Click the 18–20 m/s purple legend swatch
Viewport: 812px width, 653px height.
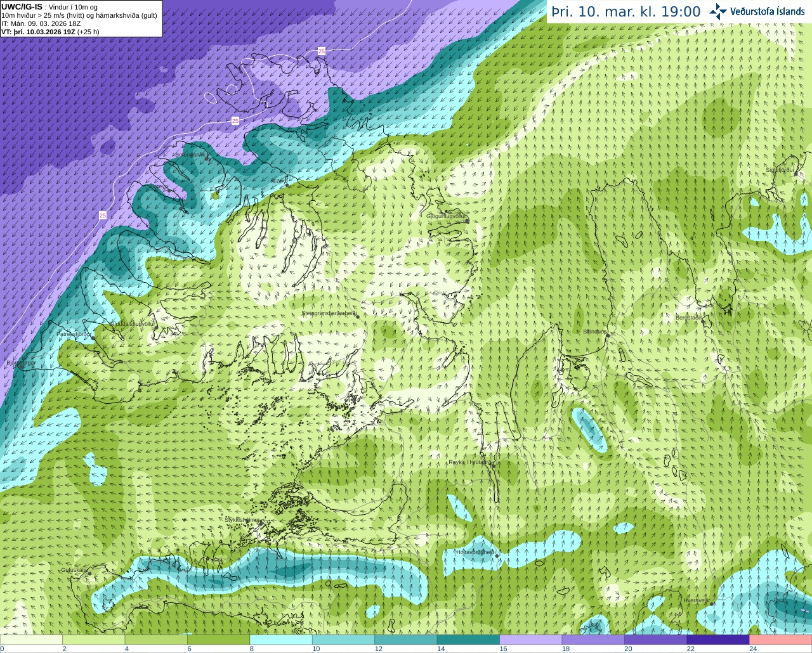[x=593, y=640]
